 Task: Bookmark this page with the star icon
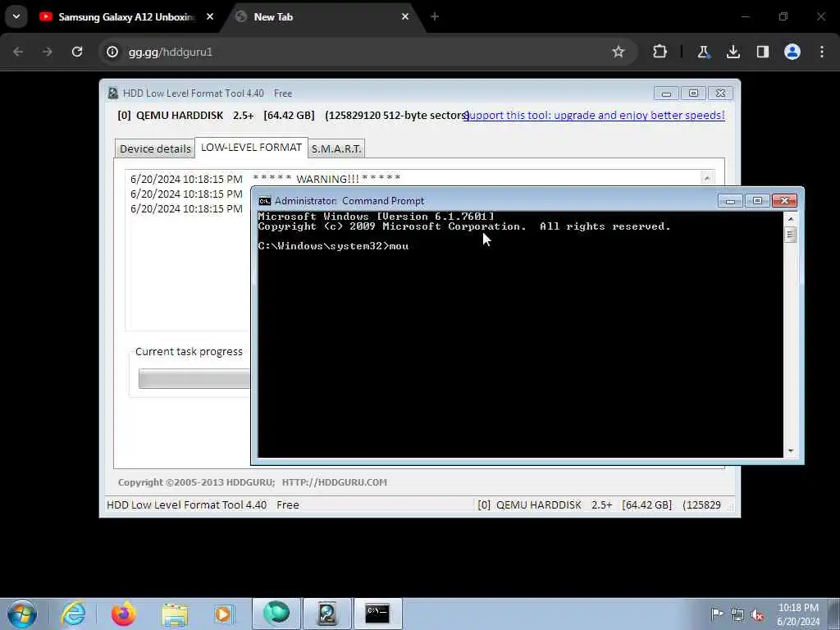coord(619,52)
